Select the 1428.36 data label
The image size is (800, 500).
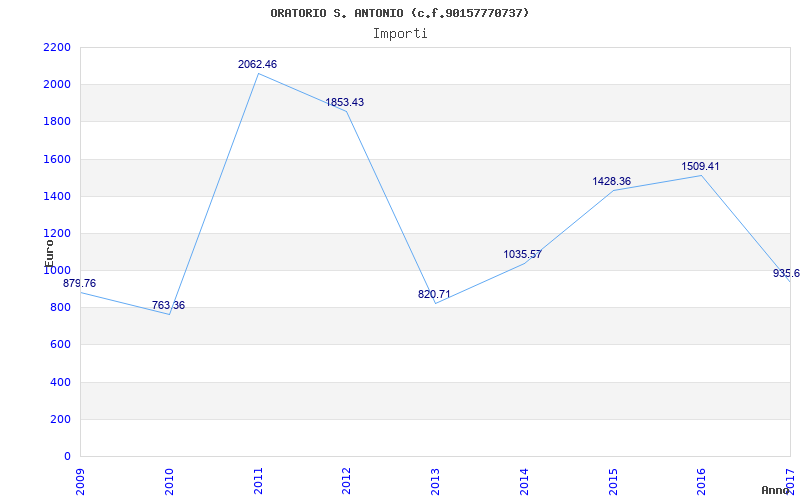point(612,181)
